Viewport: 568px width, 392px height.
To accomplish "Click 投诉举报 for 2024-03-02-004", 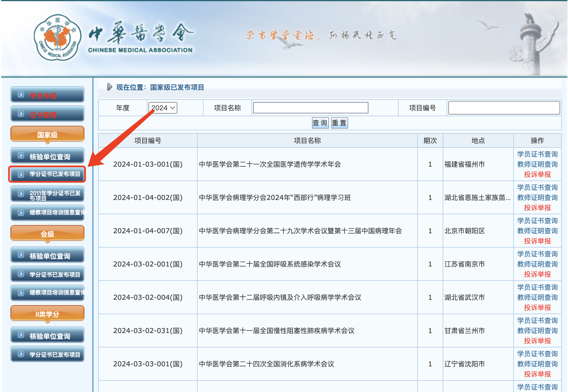I will [537, 308].
